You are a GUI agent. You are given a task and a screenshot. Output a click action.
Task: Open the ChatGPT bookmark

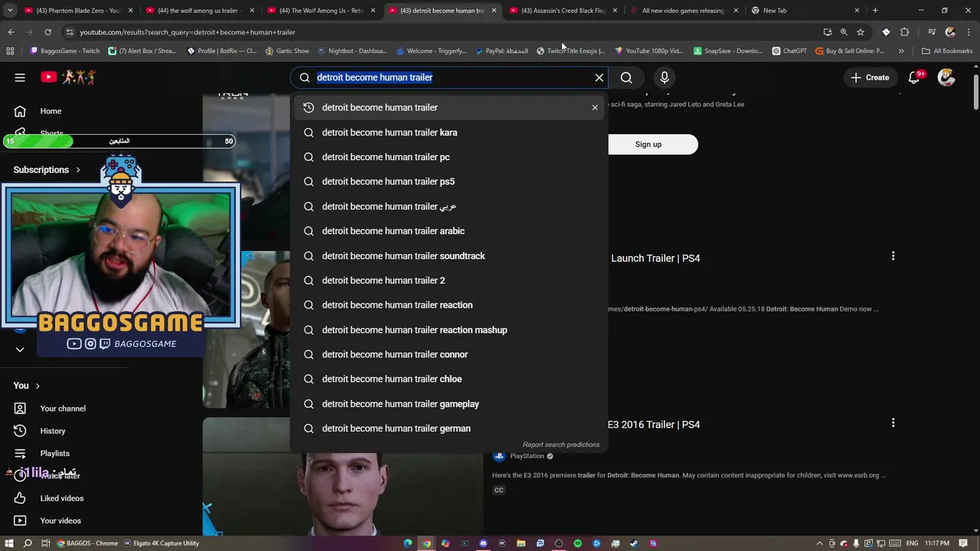pyautogui.click(x=789, y=51)
